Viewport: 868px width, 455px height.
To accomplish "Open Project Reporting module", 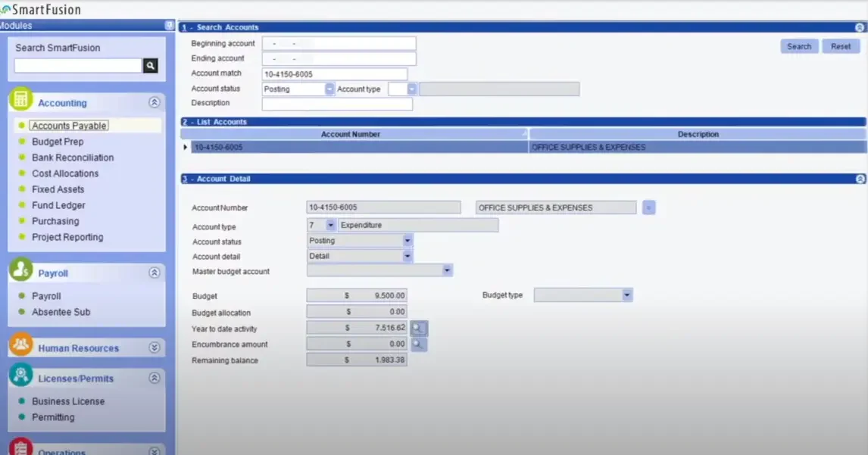I will [x=67, y=237].
